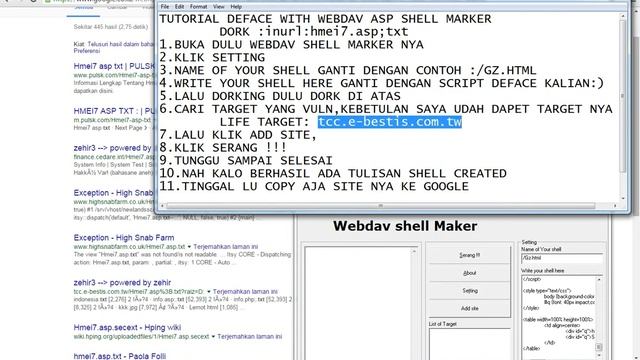Viewport: 640px width, 360px height.
Task: Expand the dropdown arrow after tcc.e-bestis.com.tw URL
Action: (x=209, y=292)
